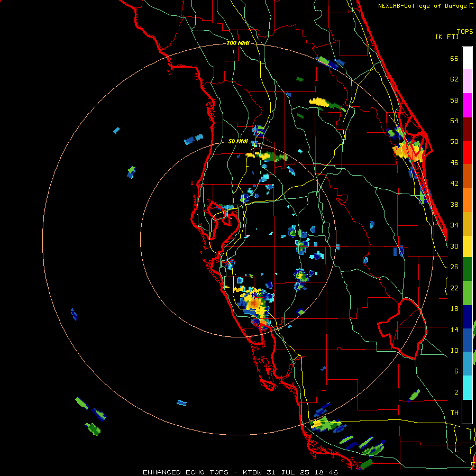Pick the dark green legend swatch
Viewport: 476px width, 476px height.
tap(467, 269)
